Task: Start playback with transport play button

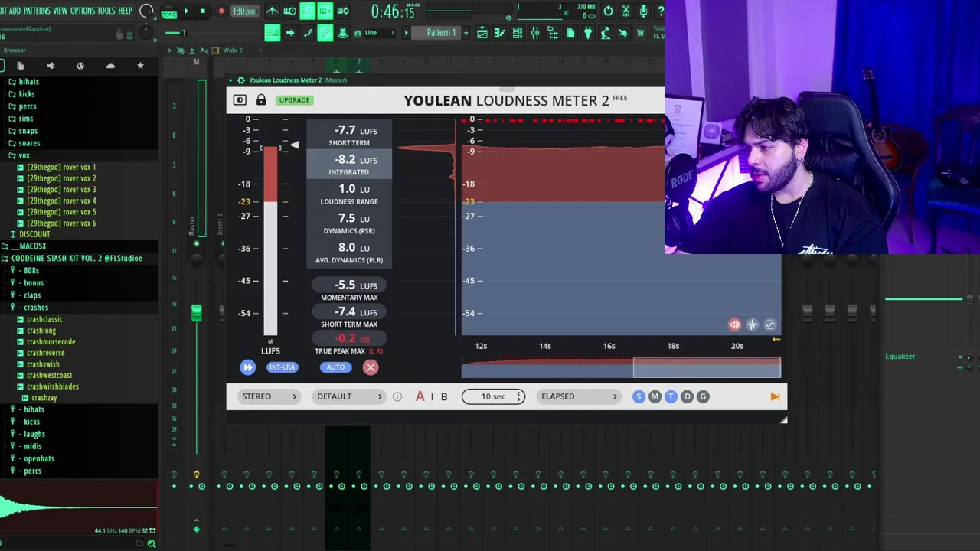Action: tap(186, 11)
